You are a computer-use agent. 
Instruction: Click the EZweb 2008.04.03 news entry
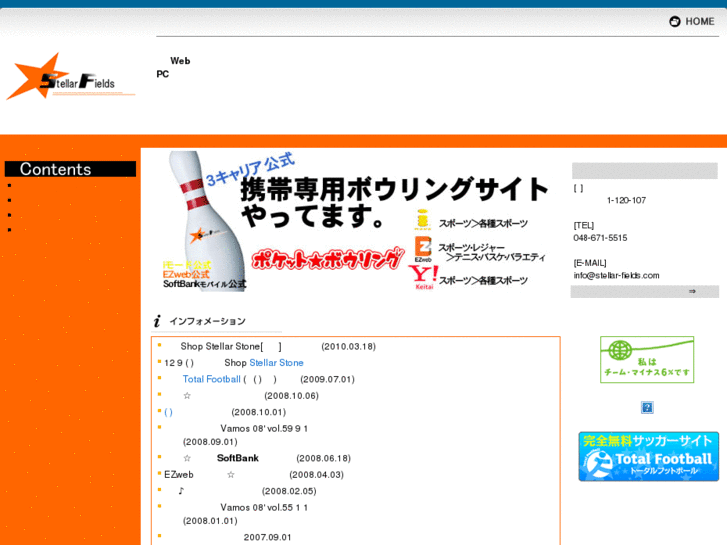pyautogui.click(x=254, y=474)
